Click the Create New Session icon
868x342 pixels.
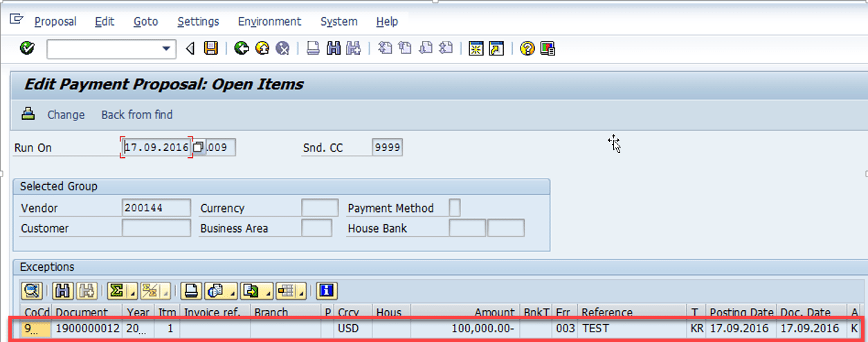click(476, 48)
